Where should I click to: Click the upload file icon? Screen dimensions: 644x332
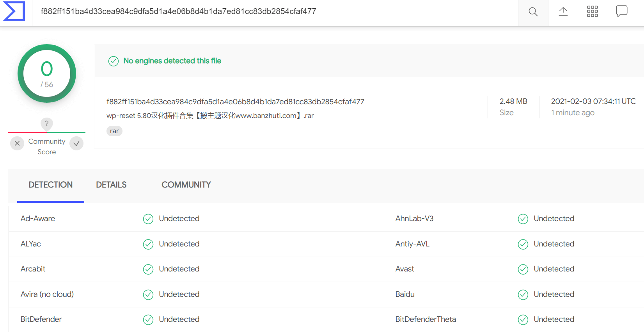coord(563,12)
